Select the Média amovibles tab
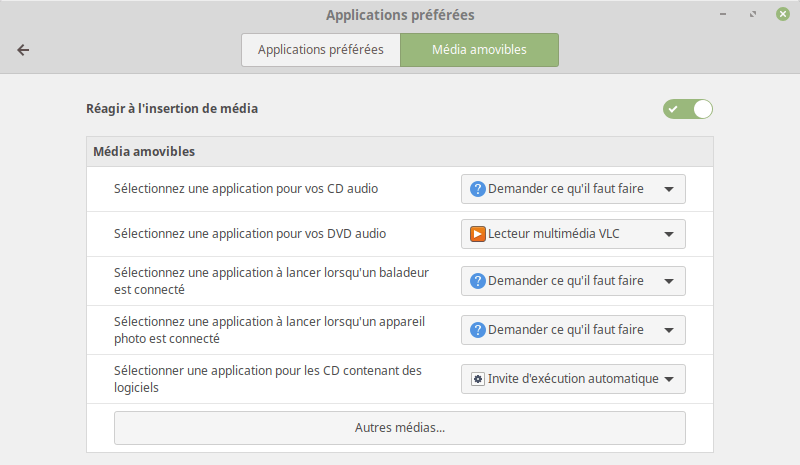Viewport: 800px width, 465px height. 480,50
